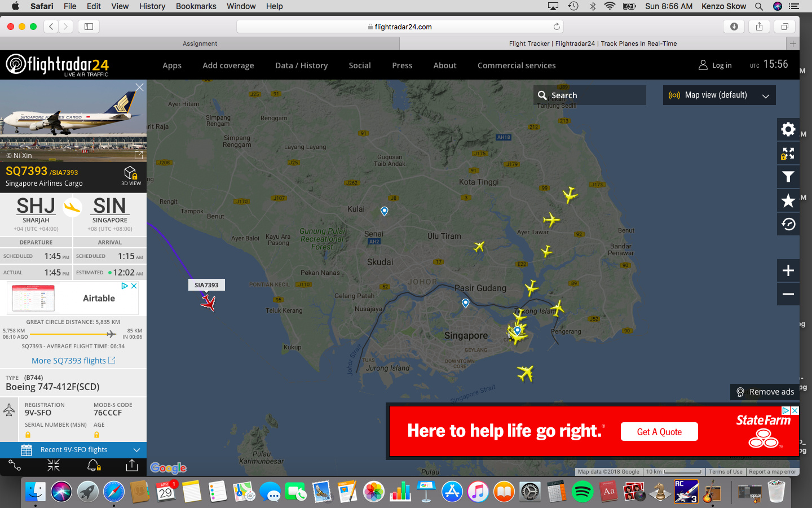Open the map settings gear
Screen dimensions: 812x508
point(788,129)
